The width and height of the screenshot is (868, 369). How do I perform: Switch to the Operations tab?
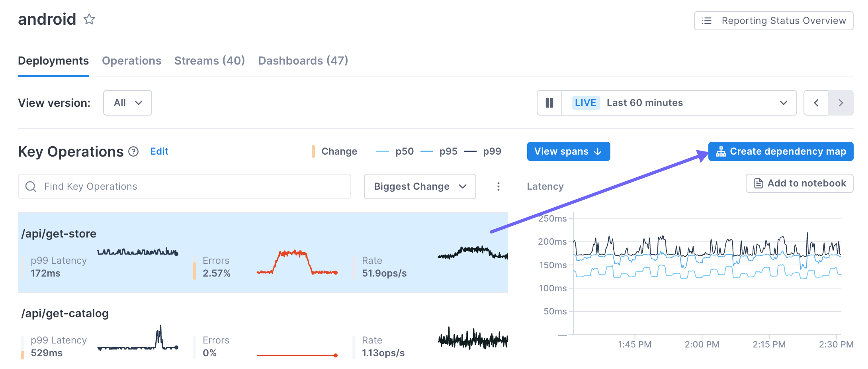[131, 61]
